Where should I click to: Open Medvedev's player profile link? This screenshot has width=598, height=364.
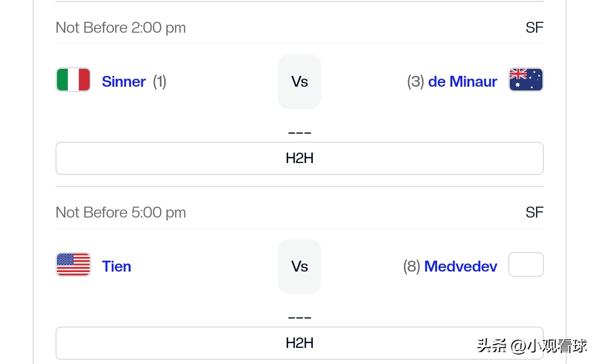(x=460, y=266)
